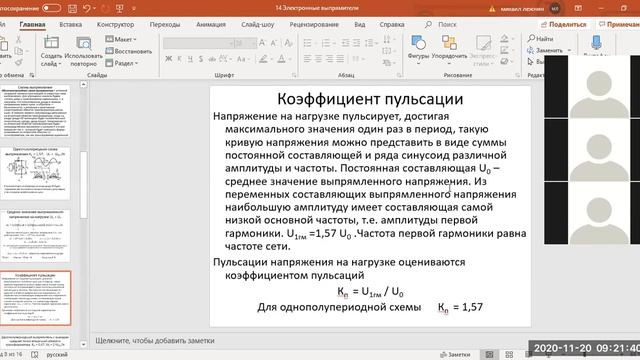640x360 pixels.
Task: Click Использовать повторно reuse slides button
Action: (83, 51)
